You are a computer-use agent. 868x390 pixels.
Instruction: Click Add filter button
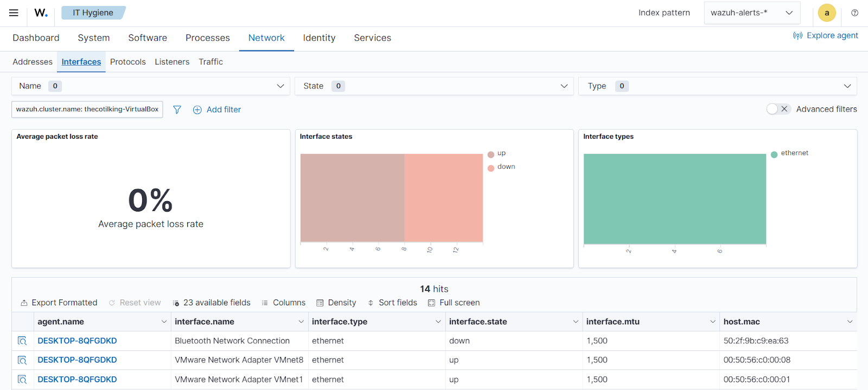coord(217,110)
